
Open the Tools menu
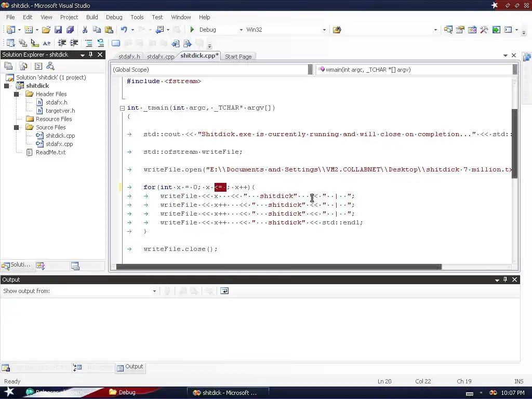coord(137,17)
